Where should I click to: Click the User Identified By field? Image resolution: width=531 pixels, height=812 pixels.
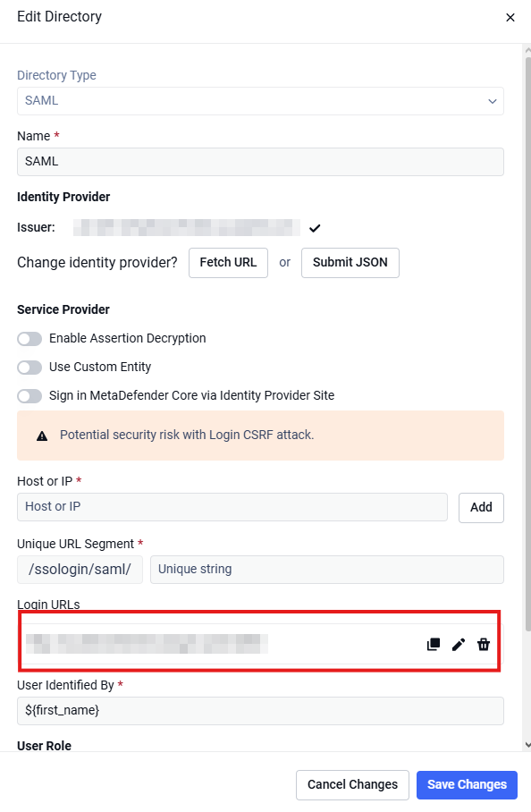(260, 710)
